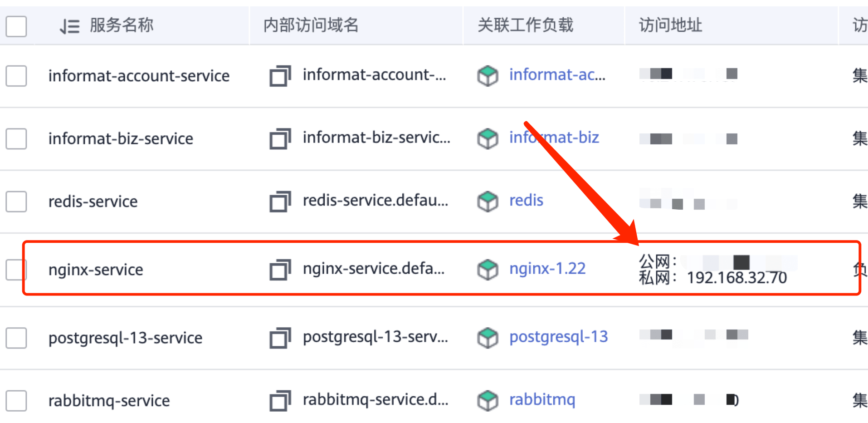Click the workload cube icon beside nginx-1.22

pyautogui.click(x=488, y=269)
